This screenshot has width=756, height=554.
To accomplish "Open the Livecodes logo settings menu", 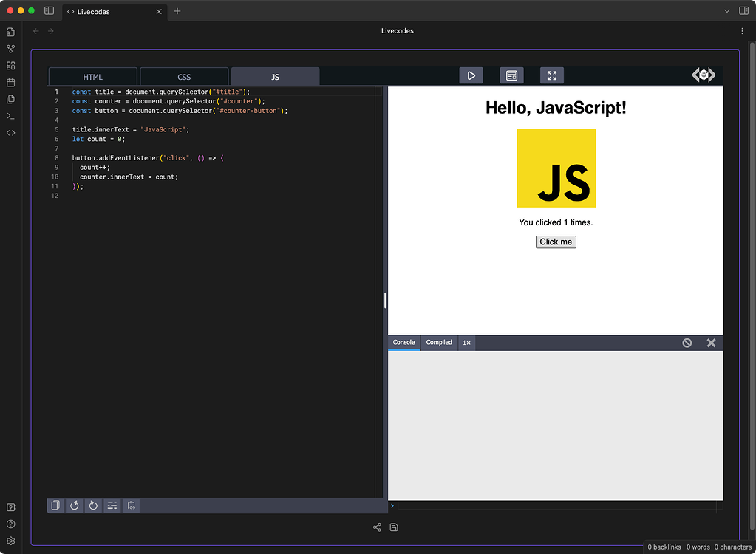I will pos(703,75).
